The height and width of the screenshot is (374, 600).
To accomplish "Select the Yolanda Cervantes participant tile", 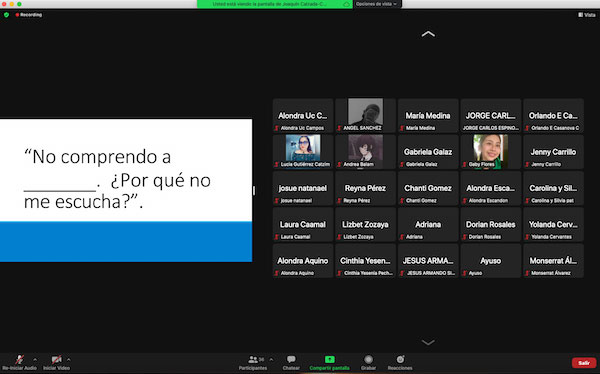I will tap(553, 224).
